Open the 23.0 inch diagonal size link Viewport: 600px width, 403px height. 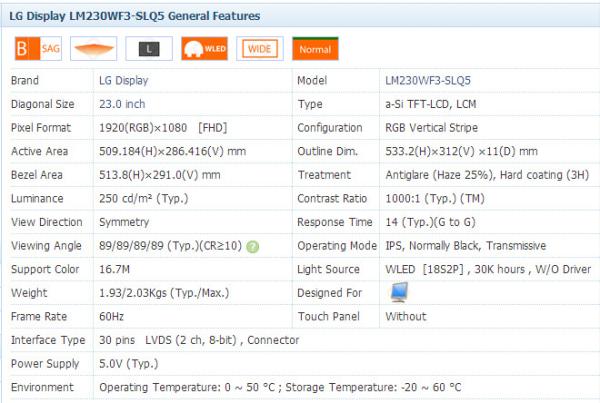tap(122, 104)
